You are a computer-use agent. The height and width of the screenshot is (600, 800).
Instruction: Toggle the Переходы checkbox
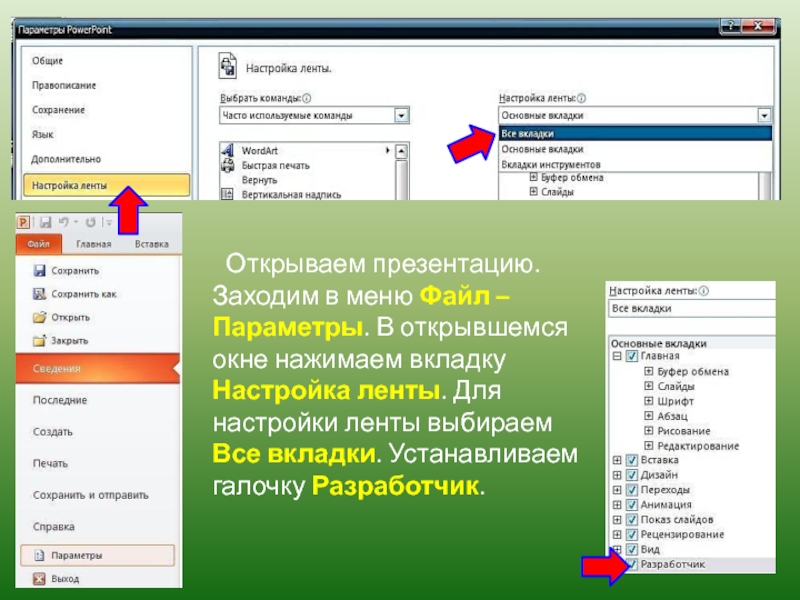click(632, 490)
